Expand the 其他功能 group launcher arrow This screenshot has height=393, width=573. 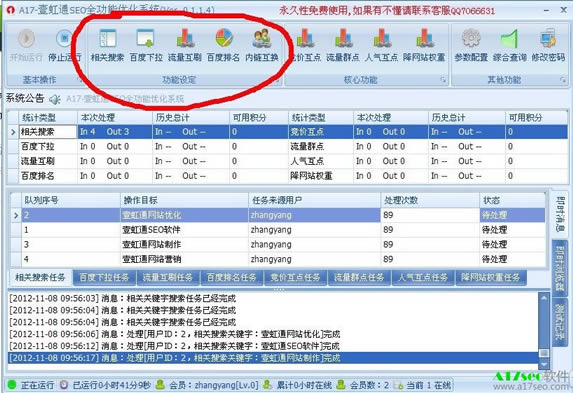tap(562, 79)
